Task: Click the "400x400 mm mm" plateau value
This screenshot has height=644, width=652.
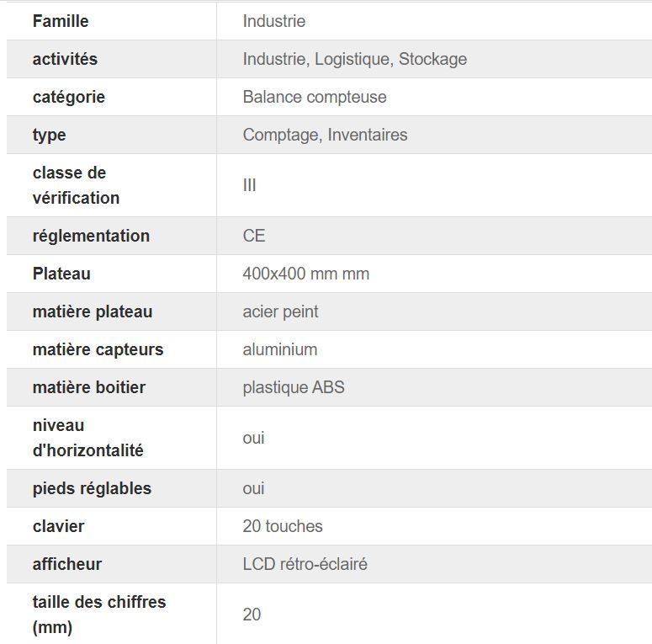Action: (x=305, y=274)
